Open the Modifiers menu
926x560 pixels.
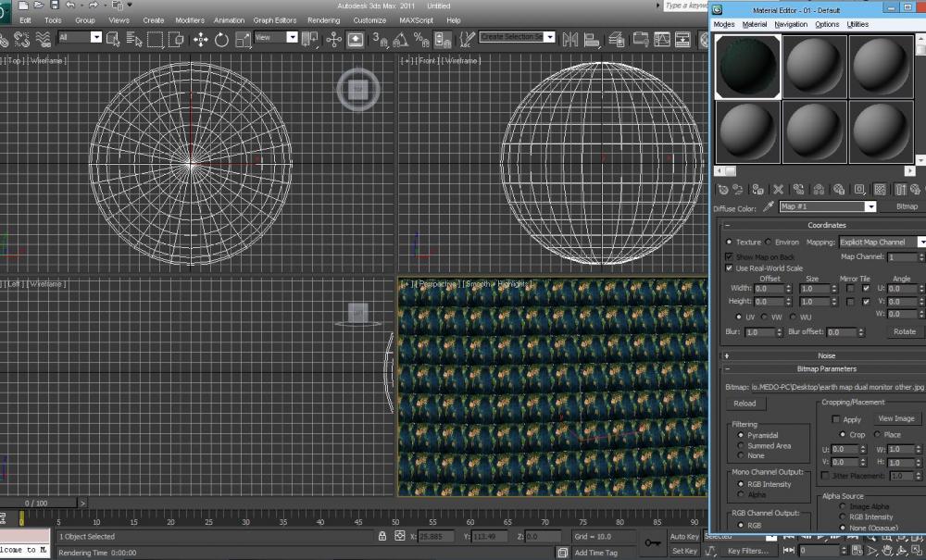(x=190, y=19)
